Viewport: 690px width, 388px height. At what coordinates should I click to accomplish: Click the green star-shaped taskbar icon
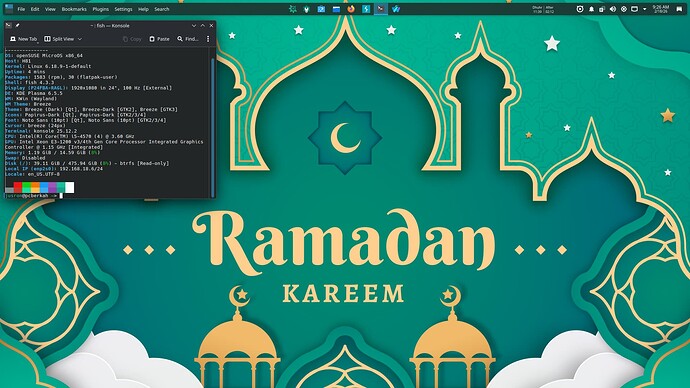[292, 9]
